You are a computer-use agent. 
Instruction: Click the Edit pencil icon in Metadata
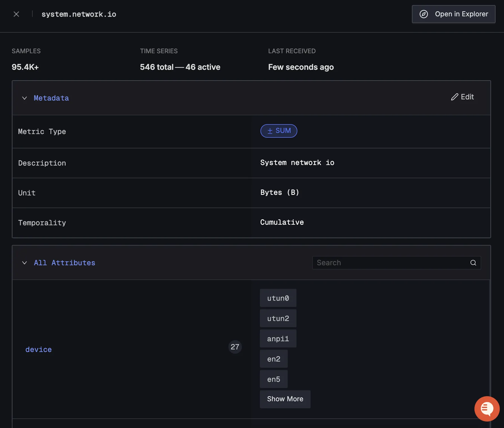pos(454,97)
